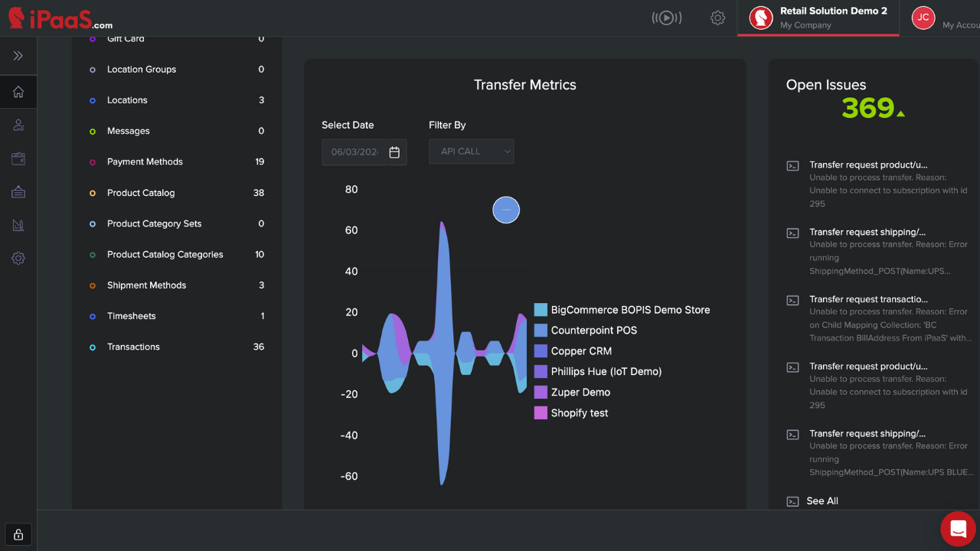Click the Shopify test legend label
980x551 pixels.
coord(580,412)
